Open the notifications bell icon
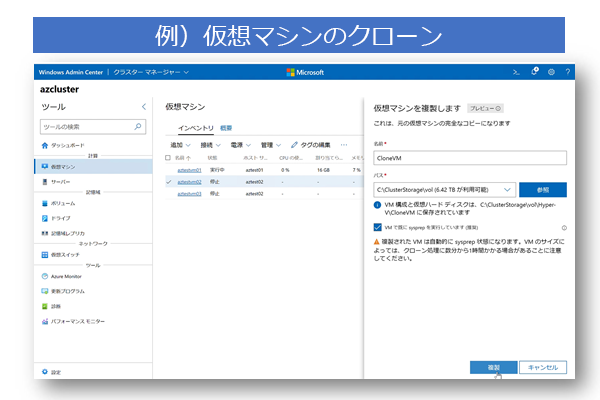 tap(535, 71)
